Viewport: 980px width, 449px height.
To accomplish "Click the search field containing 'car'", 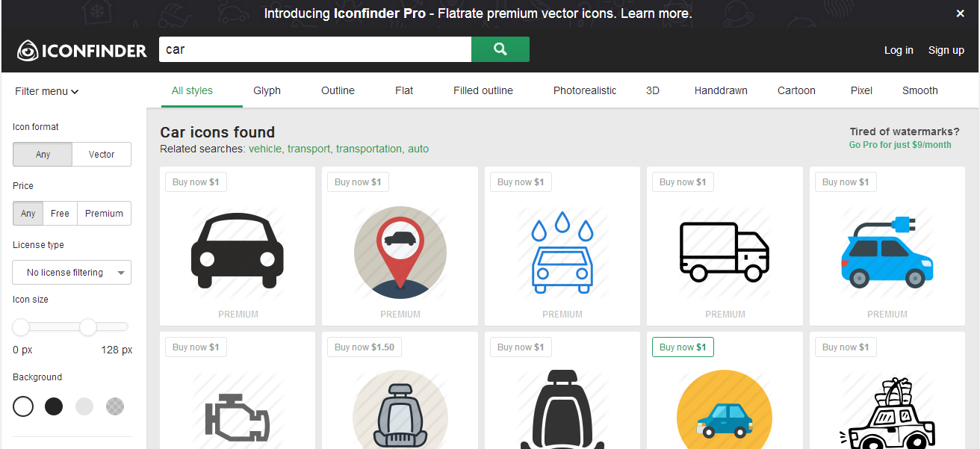I will 315,49.
